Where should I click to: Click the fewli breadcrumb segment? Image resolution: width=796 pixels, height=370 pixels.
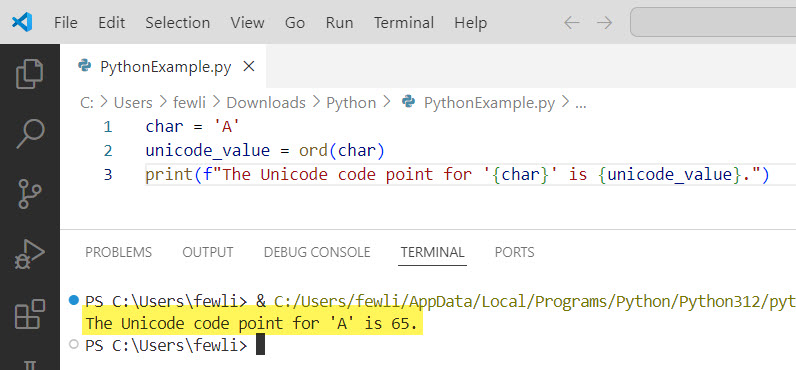189,103
